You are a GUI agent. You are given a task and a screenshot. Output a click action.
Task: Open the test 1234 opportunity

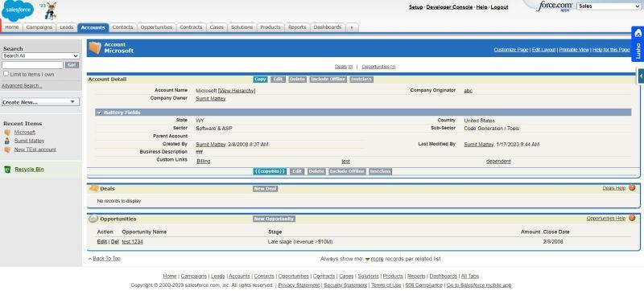pos(132,242)
